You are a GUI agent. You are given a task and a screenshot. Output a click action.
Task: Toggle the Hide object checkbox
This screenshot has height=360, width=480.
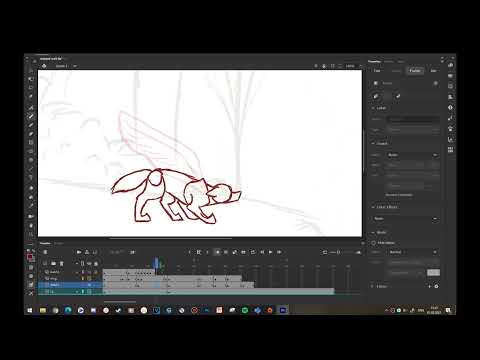pos(374,243)
